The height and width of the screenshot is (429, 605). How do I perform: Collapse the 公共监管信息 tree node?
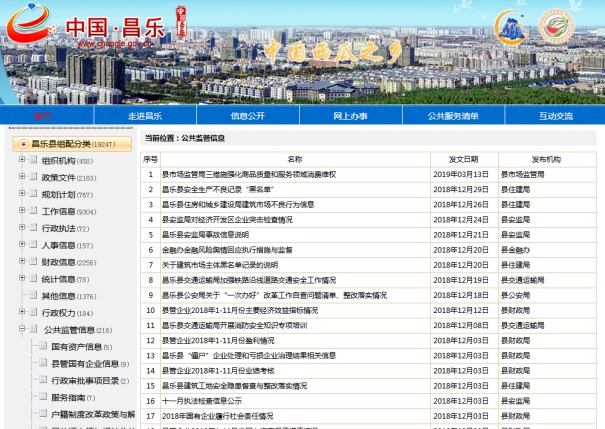tap(21, 330)
